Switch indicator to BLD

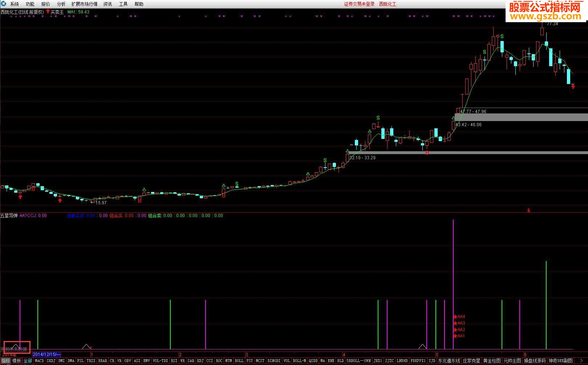340,361
